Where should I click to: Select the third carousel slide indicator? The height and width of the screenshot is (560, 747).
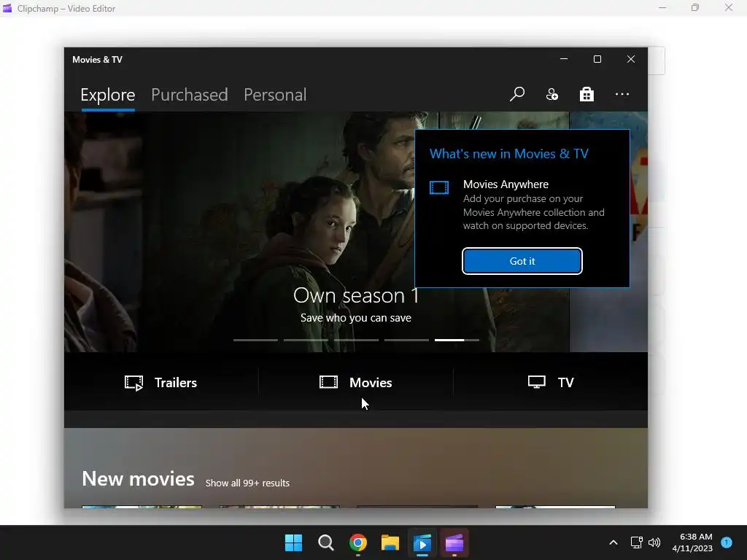pos(356,340)
